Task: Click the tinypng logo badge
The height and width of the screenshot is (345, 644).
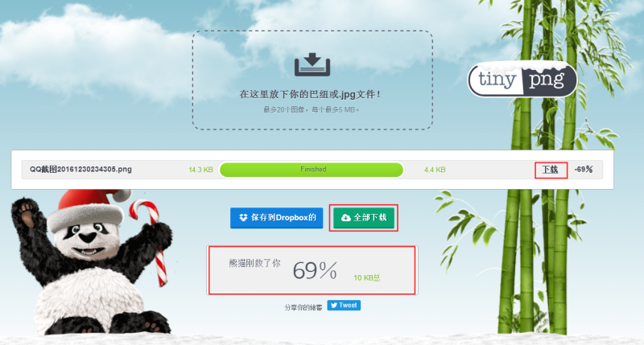Action: click(x=522, y=80)
